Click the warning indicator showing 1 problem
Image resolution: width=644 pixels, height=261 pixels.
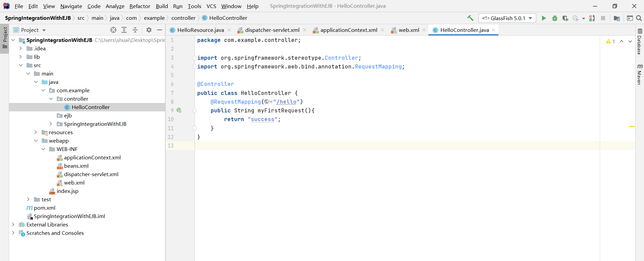tap(610, 41)
